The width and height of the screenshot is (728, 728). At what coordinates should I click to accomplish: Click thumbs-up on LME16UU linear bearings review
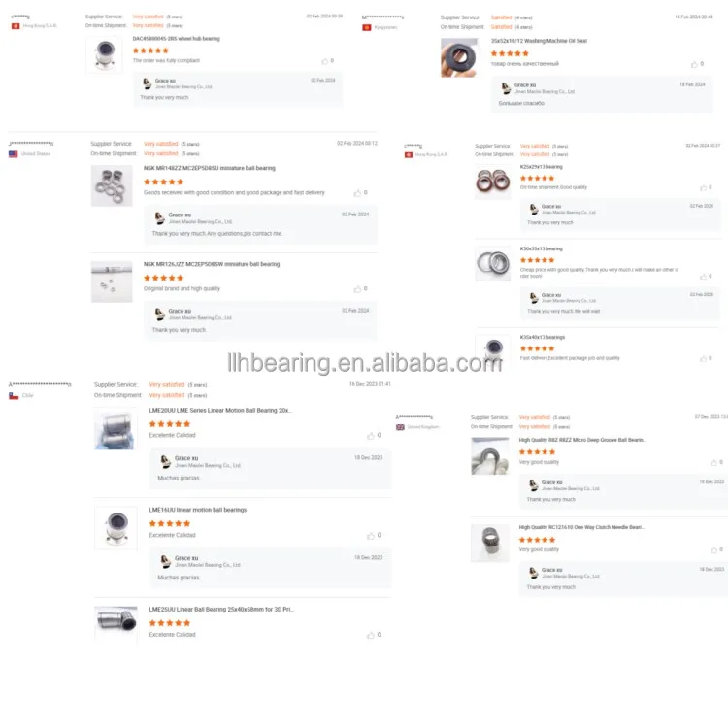371,536
